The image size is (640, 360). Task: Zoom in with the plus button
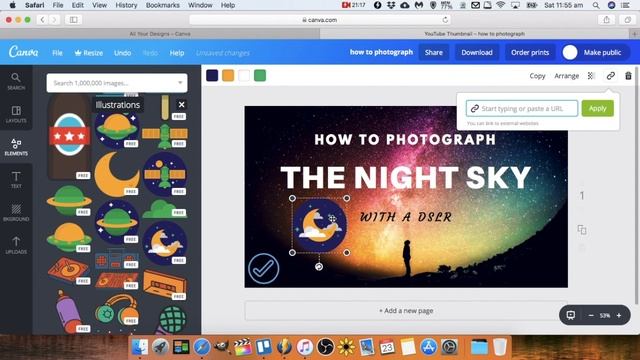point(619,315)
